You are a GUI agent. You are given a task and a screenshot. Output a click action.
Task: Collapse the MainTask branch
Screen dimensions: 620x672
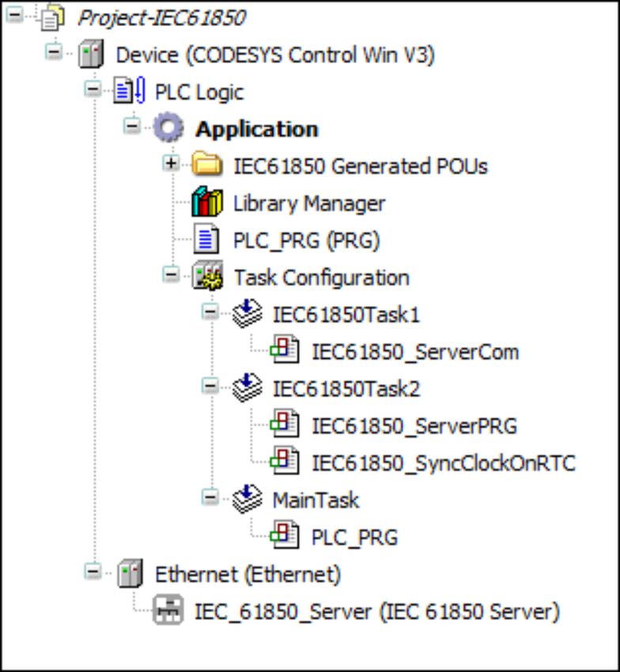pos(210,497)
